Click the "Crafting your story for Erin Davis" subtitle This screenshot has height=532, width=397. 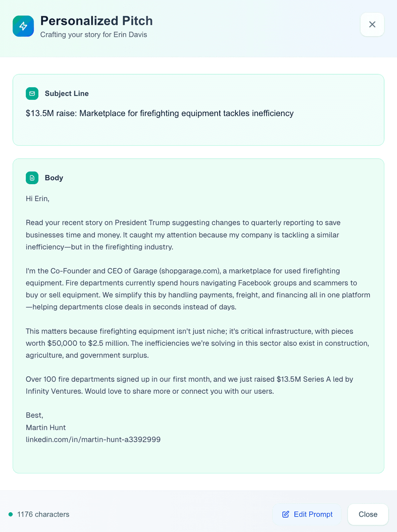coord(93,35)
